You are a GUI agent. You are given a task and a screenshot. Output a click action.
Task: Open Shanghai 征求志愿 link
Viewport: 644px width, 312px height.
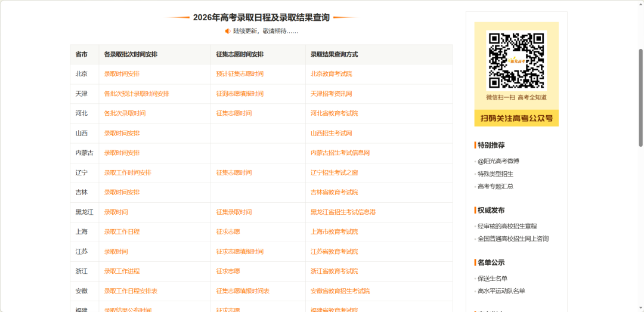click(228, 232)
